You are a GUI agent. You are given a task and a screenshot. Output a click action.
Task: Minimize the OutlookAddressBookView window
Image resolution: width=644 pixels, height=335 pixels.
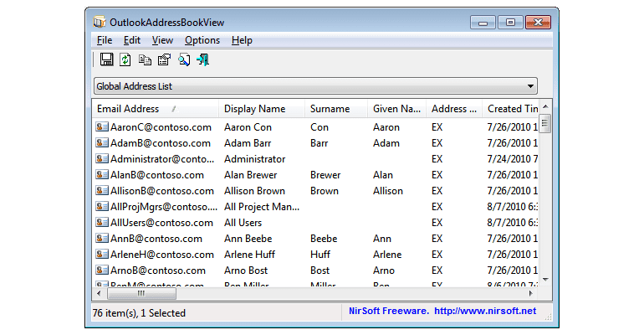(483, 23)
